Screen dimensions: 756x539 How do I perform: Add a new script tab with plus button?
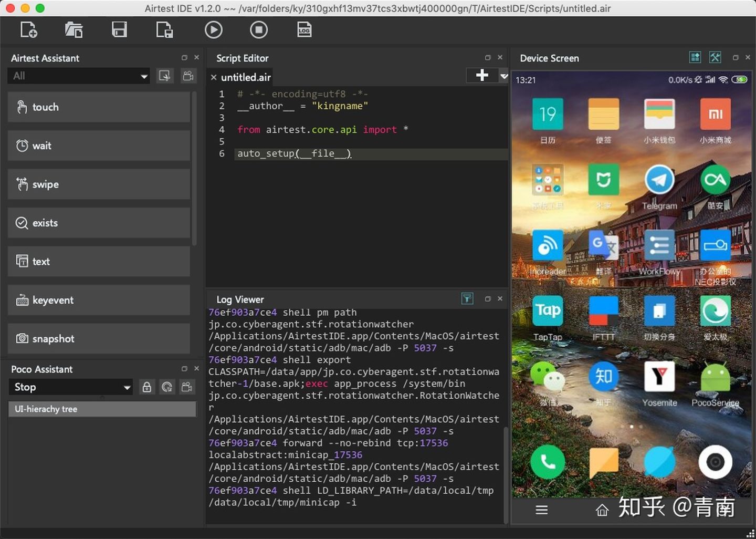482,76
